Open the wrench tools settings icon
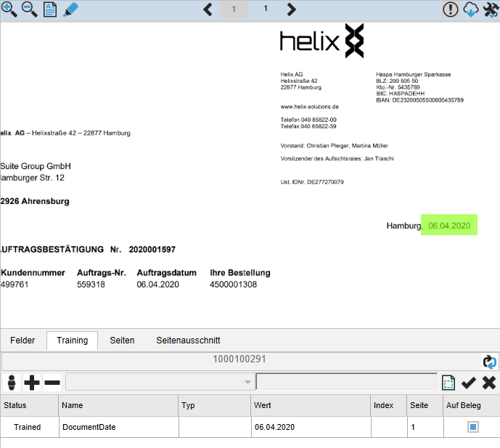The width and height of the screenshot is (500, 448). pyautogui.click(x=490, y=9)
